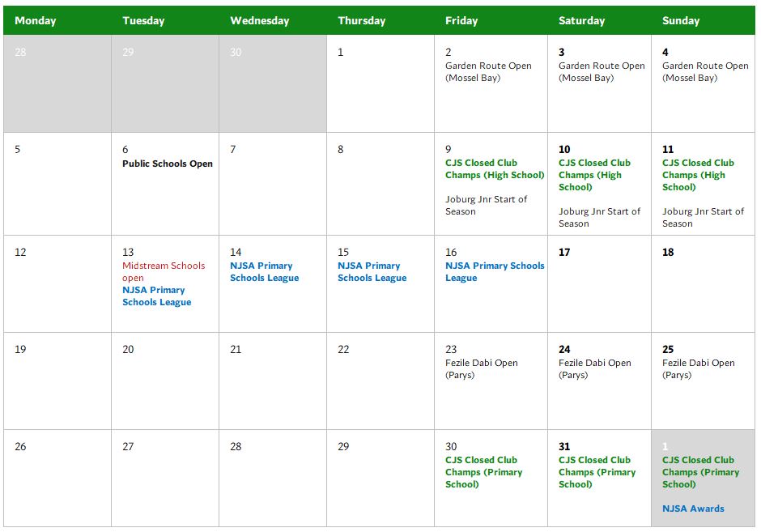Image resolution: width=761 pixels, height=532 pixels.
Task: Open NJSA Primary Schools League on Wednesday 14
Action: coord(265,272)
